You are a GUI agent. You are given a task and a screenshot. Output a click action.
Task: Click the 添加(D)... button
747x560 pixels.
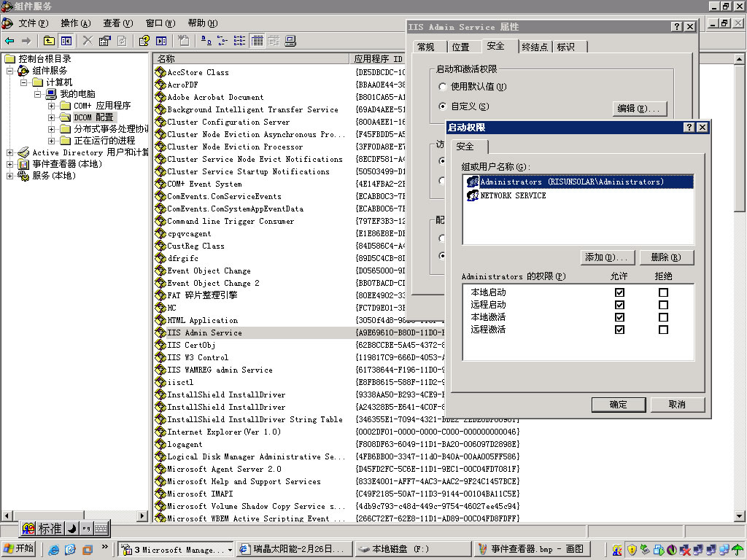608,257
